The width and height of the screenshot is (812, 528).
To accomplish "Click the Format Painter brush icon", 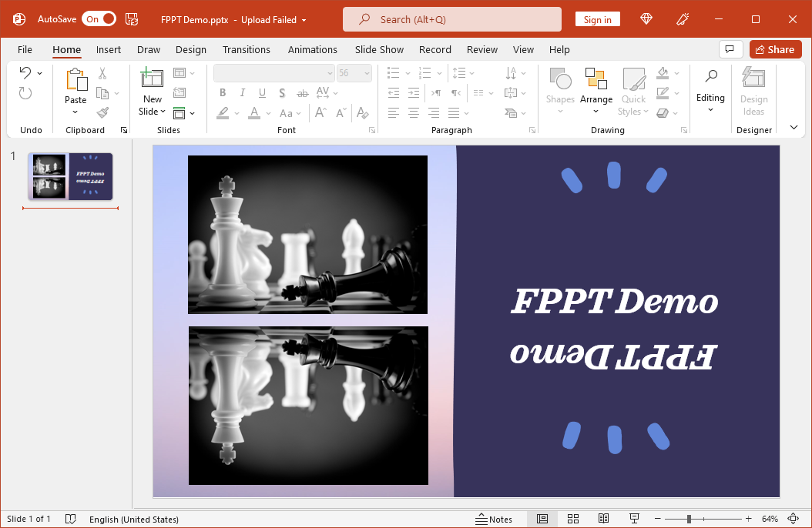I will pyautogui.click(x=102, y=113).
